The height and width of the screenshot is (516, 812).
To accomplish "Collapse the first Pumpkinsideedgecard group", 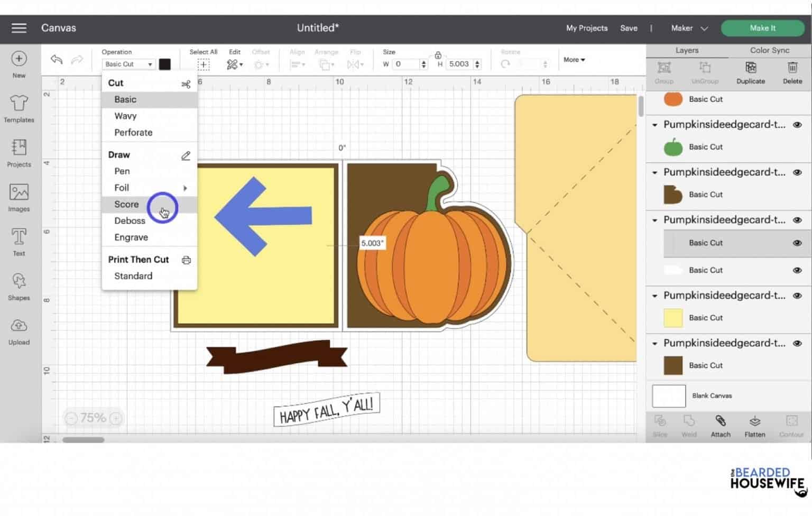I will click(654, 125).
